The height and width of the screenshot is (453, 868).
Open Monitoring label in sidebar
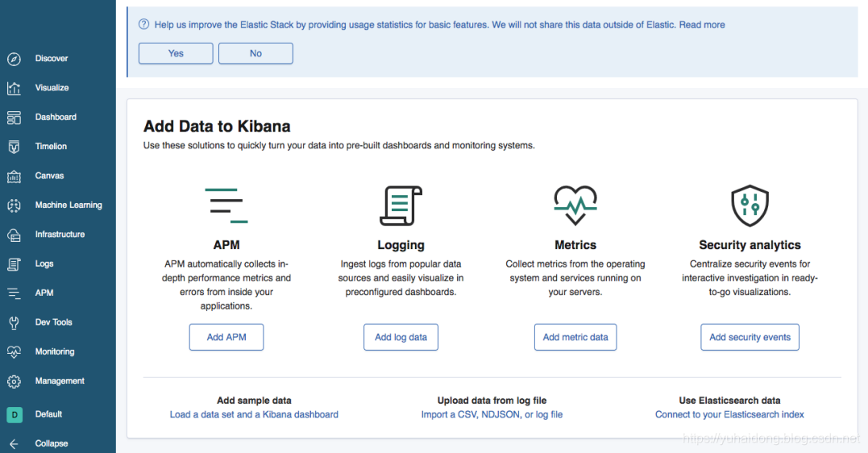click(x=55, y=351)
